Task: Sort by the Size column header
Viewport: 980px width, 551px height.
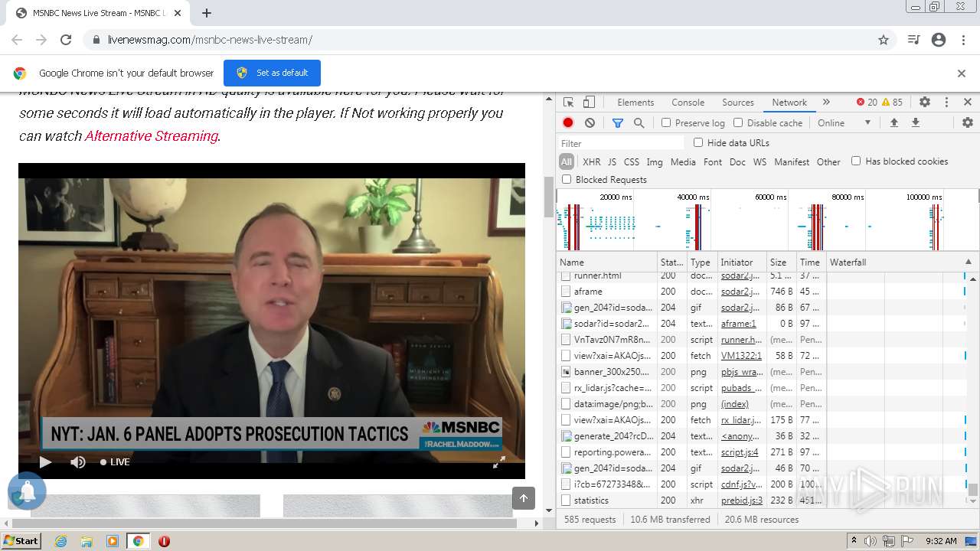Action: [781, 262]
